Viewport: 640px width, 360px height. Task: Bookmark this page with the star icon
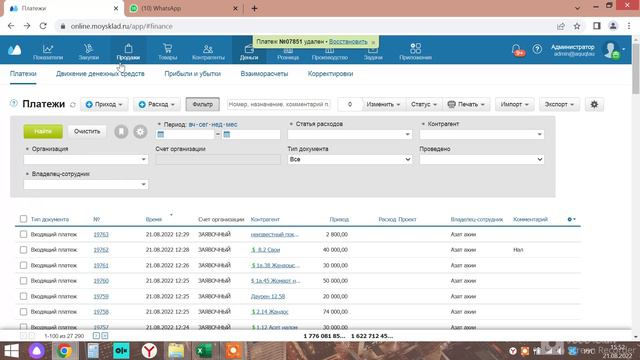577,26
